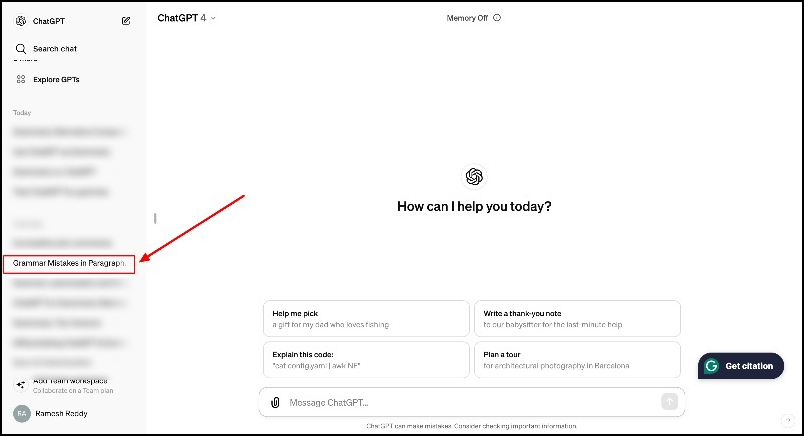Click the Today section heading
804x436 pixels.
coord(22,112)
